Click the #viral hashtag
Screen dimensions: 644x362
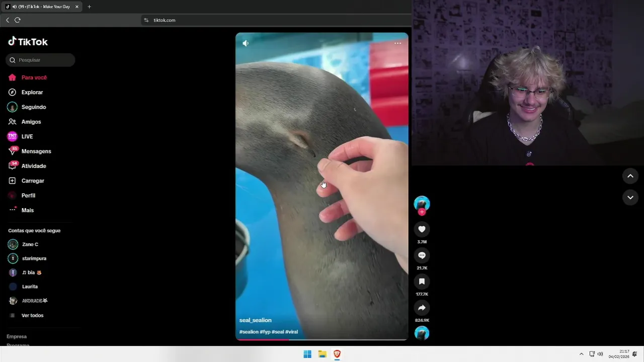[x=292, y=332]
